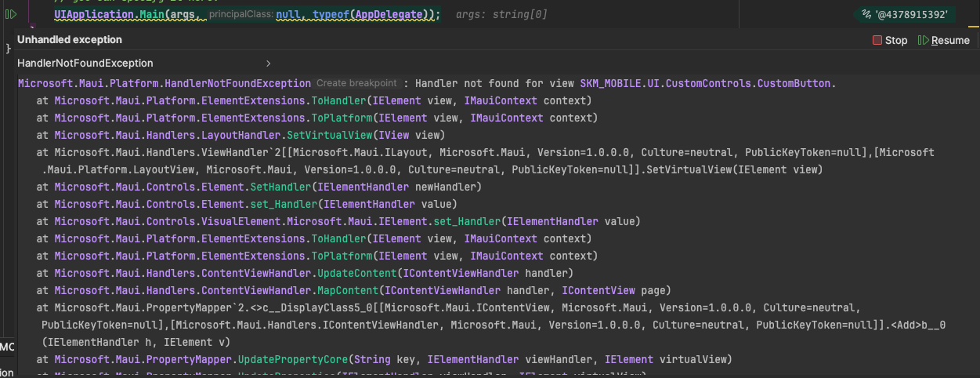980x378 pixels.
Task: Click the HandlerNotFoundException row label
Action: [85, 63]
